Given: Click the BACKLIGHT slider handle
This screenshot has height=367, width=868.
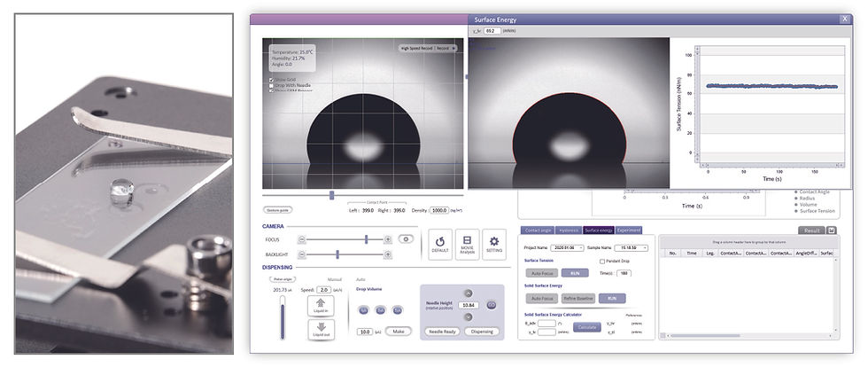Looking at the screenshot, I should pyautogui.click(x=337, y=254).
